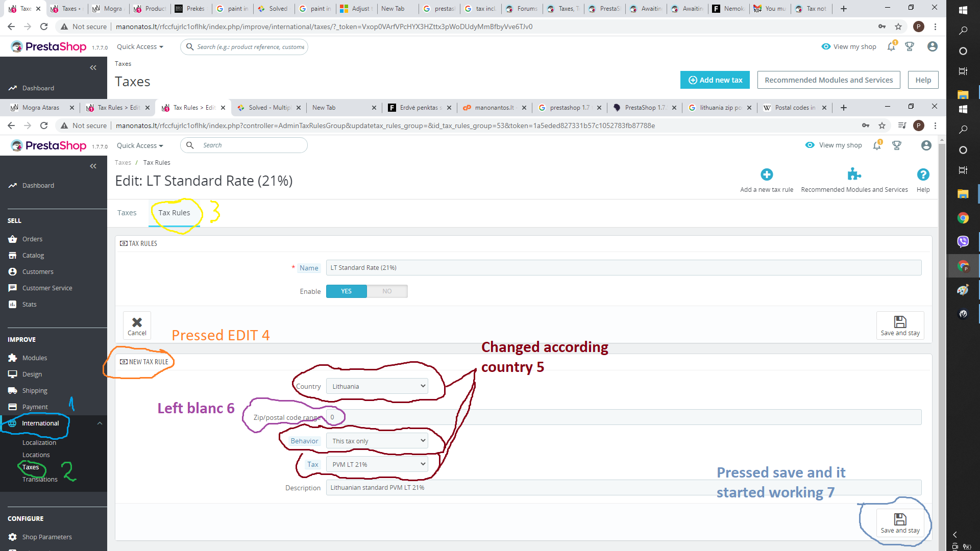
Task: Click the trophy icon in inner header
Action: (x=896, y=145)
